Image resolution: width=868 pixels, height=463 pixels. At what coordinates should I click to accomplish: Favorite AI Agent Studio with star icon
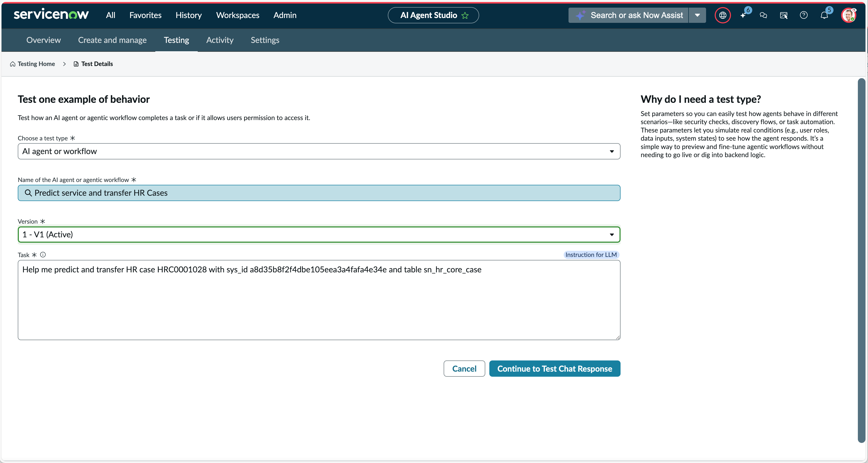point(465,15)
